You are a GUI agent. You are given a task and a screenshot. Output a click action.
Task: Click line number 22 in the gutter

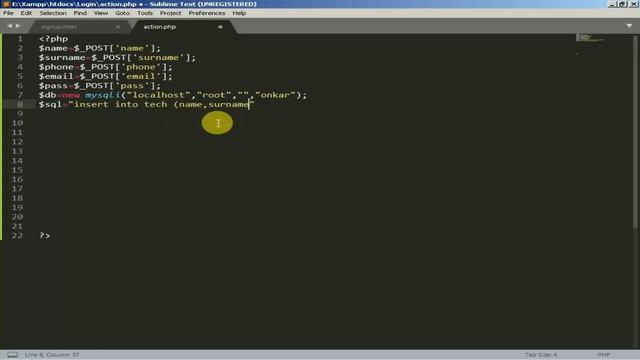(17, 236)
